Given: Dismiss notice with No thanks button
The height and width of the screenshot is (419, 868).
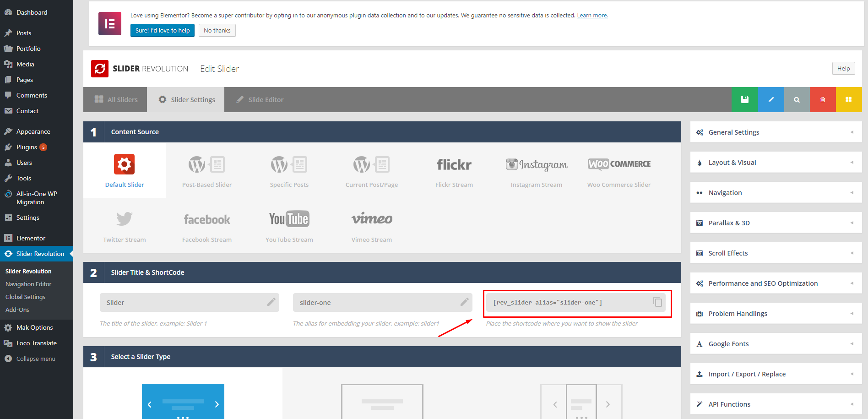Looking at the screenshot, I should (x=217, y=31).
